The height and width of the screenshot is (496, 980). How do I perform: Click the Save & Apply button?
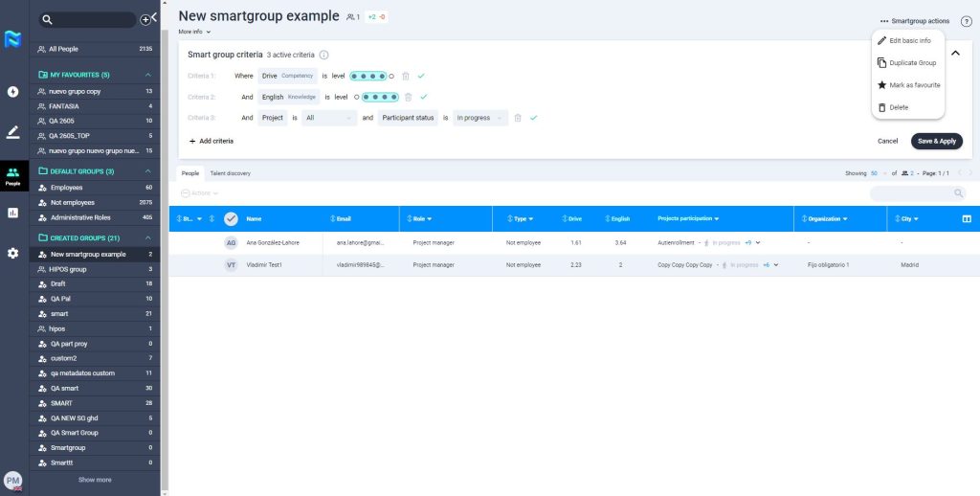click(936, 141)
